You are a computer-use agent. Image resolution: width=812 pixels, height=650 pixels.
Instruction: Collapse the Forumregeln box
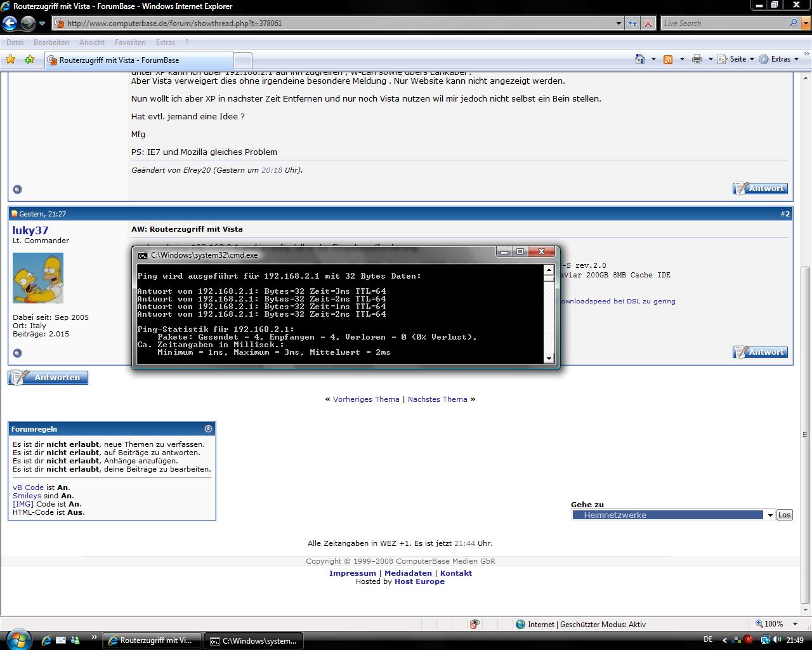[209, 429]
